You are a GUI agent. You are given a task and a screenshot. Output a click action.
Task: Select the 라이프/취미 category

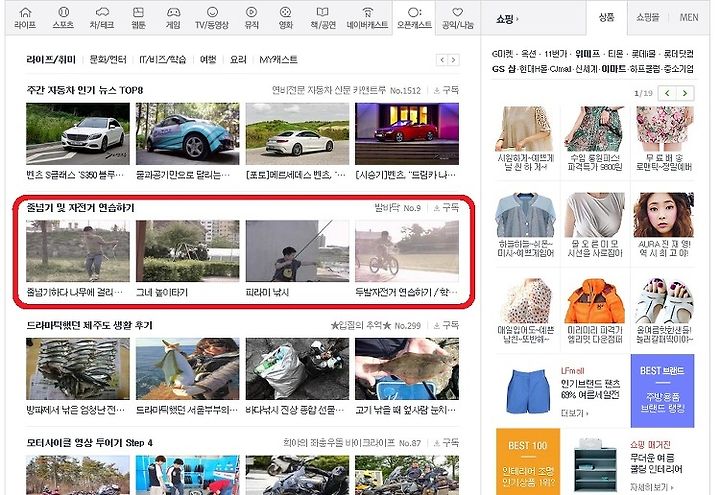pyautogui.click(x=51, y=59)
